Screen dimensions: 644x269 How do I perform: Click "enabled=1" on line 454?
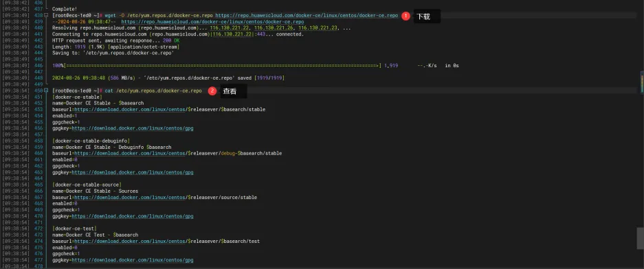65,116
